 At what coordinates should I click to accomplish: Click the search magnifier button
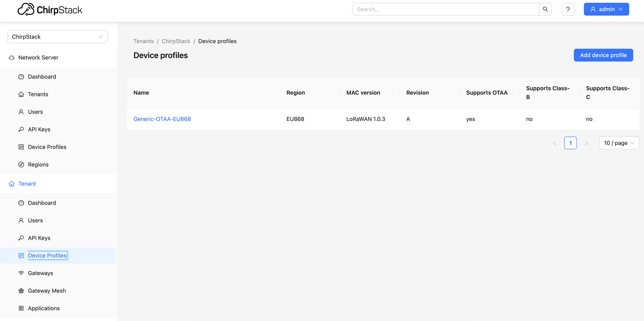click(545, 9)
